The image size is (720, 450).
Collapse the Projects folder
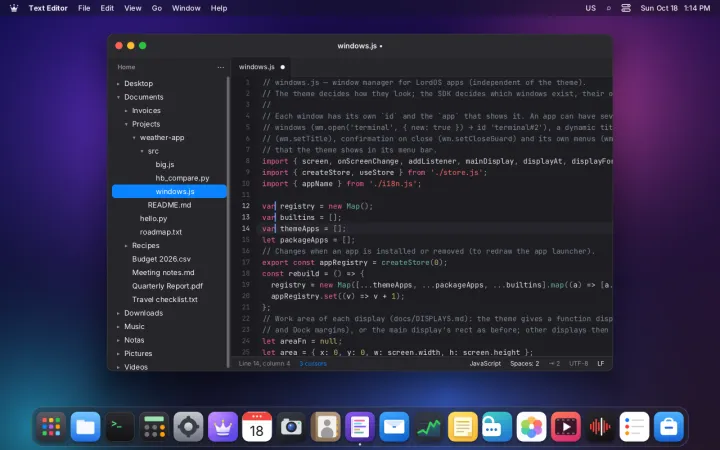pyautogui.click(x=126, y=124)
